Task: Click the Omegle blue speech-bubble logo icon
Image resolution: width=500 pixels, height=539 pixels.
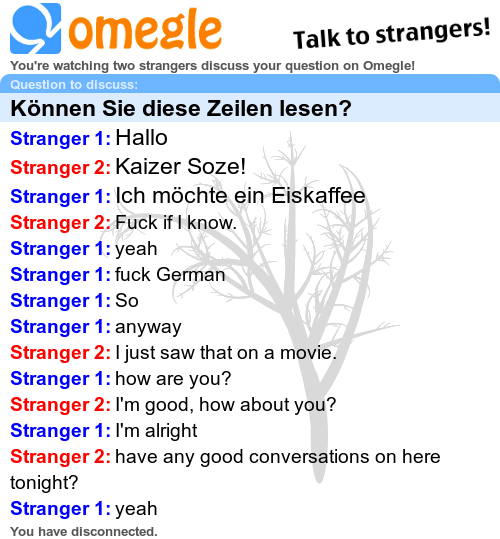Action: (x=36, y=29)
